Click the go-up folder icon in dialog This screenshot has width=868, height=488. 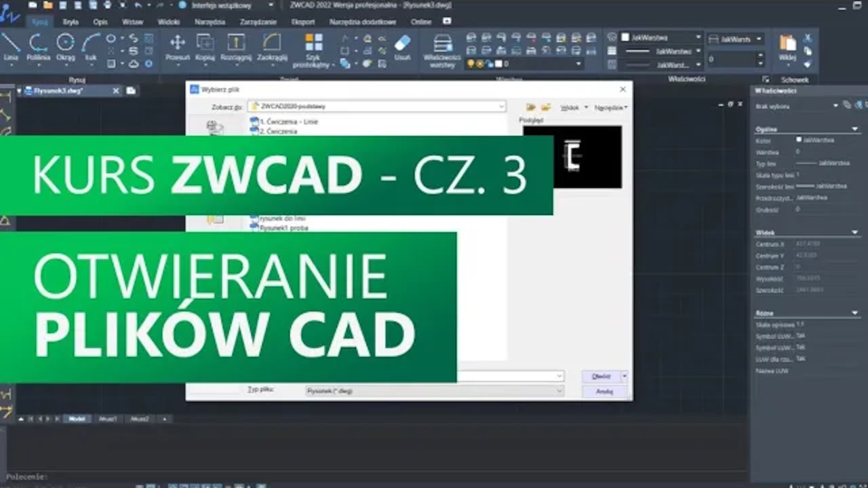[531, 107]
